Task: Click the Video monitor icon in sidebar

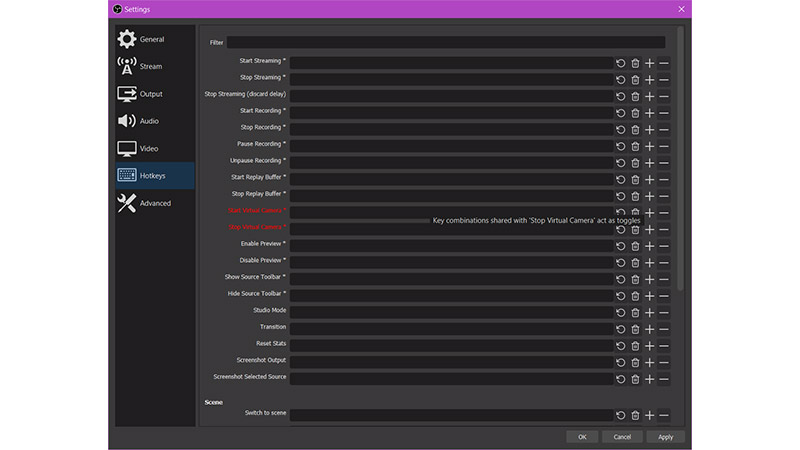Action: coord(127,148)
